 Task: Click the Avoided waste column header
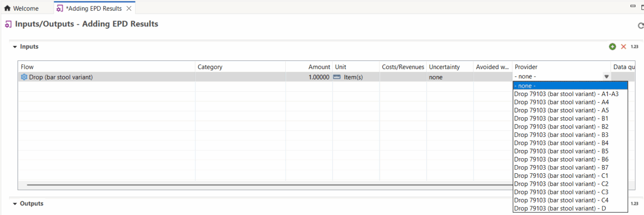(493, 67)
